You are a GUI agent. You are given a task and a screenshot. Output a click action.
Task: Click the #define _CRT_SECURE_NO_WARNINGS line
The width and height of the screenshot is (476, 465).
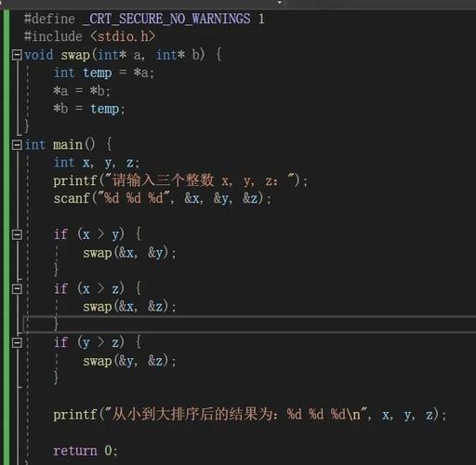(144, 19)
